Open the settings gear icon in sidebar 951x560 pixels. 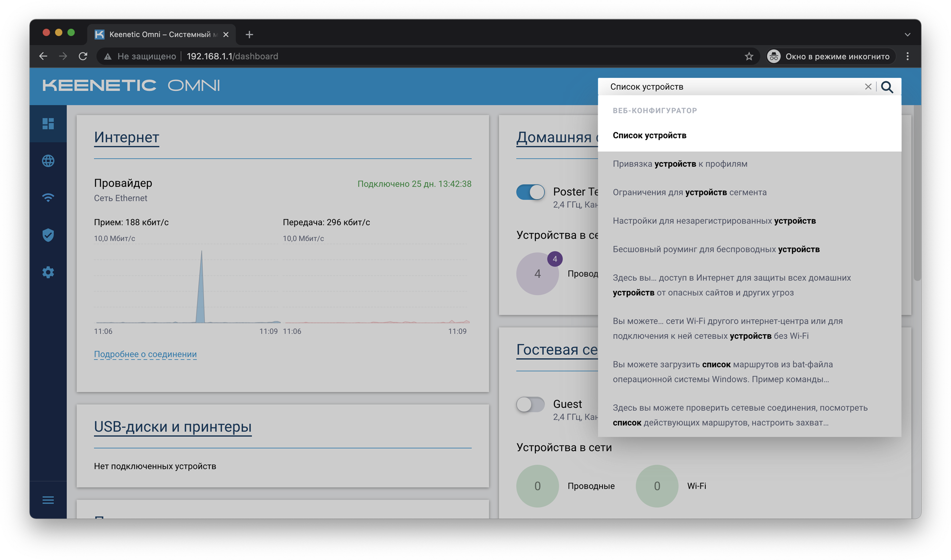pyautogui.click(x=48, y=272)
